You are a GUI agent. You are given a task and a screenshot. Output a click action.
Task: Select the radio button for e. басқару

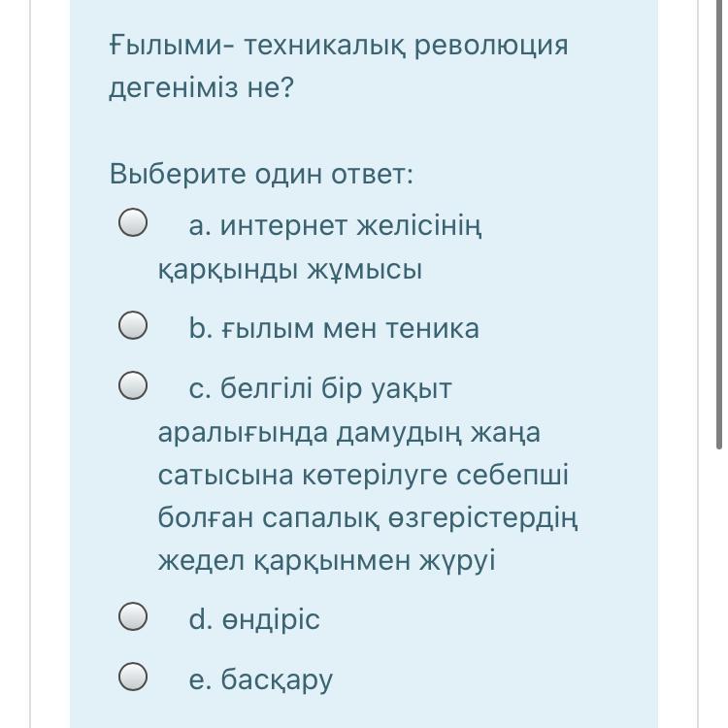[x=133, y=677]
